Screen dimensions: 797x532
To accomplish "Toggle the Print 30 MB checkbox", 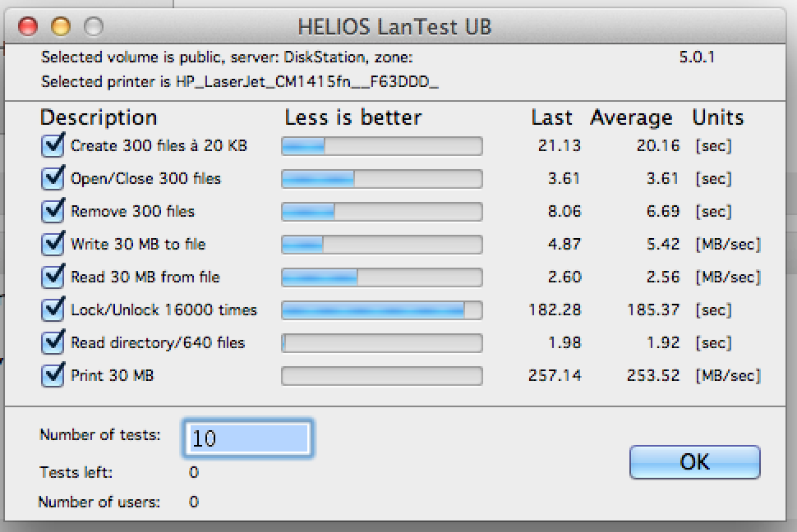I will click(x=53, y=376).
